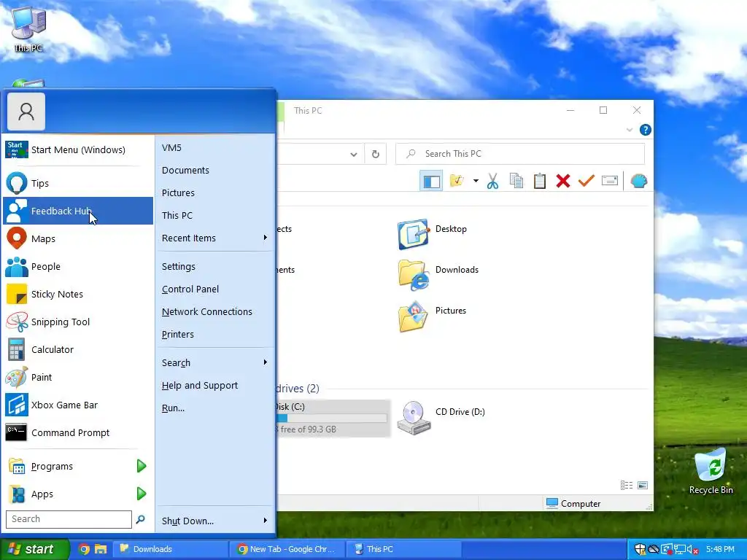The image size is (747, 560).
Task: Open Classic Explorer shell settings icon
Action: click(638, 181)
